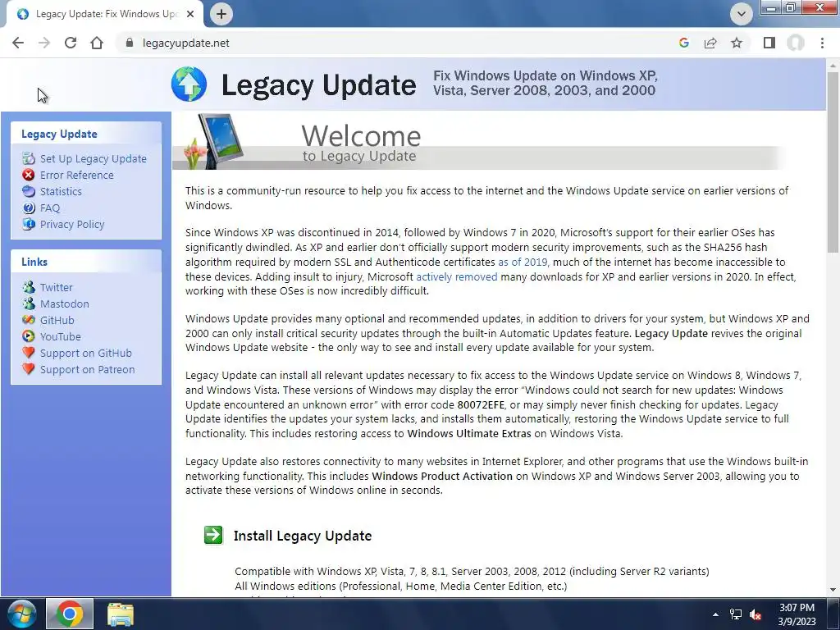The width and height of the screenshot is (840, 630).
Task: Click the Legacy Update globe logo
Action: (x=189, y=84)
